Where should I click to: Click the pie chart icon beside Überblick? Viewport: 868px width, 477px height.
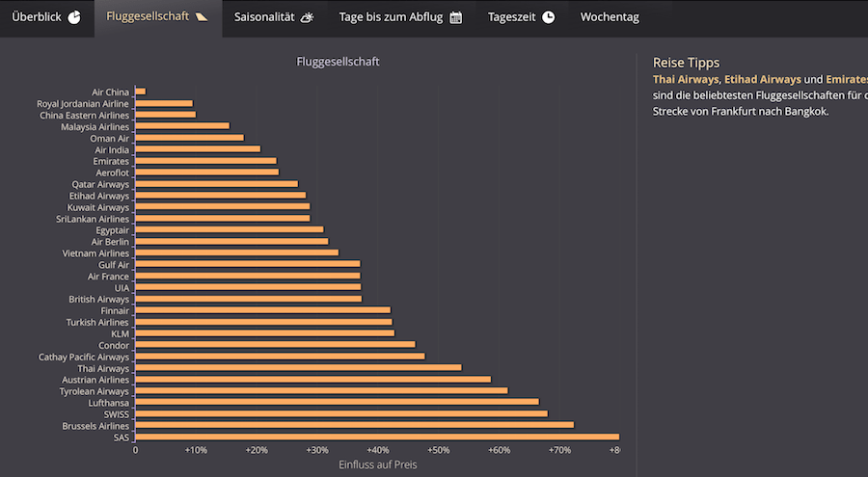pos(74,17)
